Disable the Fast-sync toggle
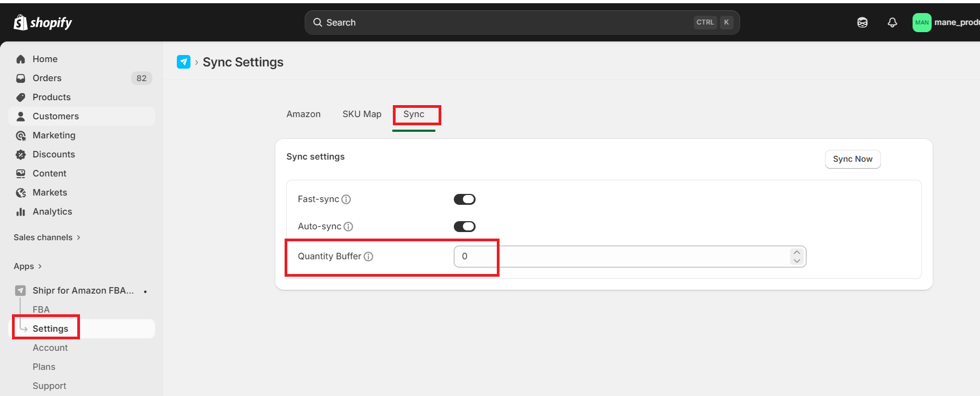Image resolution: width=980 pixels, height=396 pixels. point(464,199)
